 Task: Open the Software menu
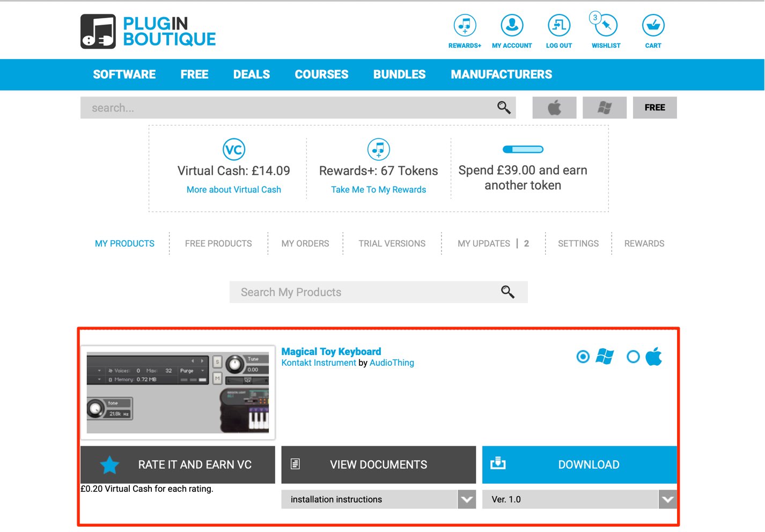pos(124,75)
